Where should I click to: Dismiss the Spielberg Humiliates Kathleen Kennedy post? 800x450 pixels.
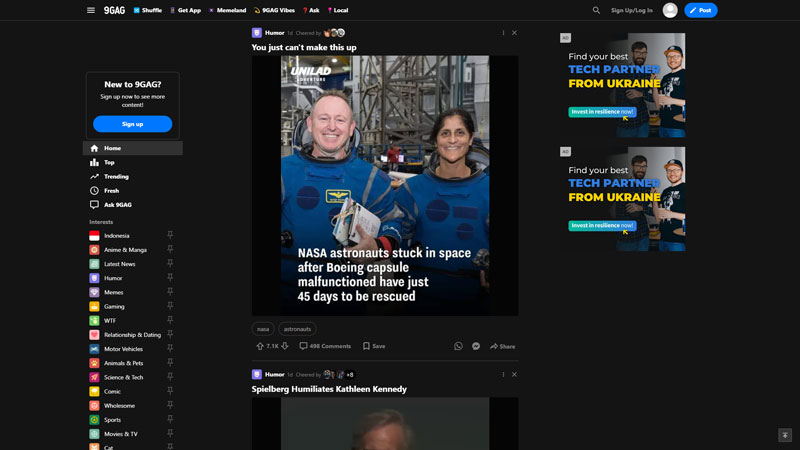[514, 374]
